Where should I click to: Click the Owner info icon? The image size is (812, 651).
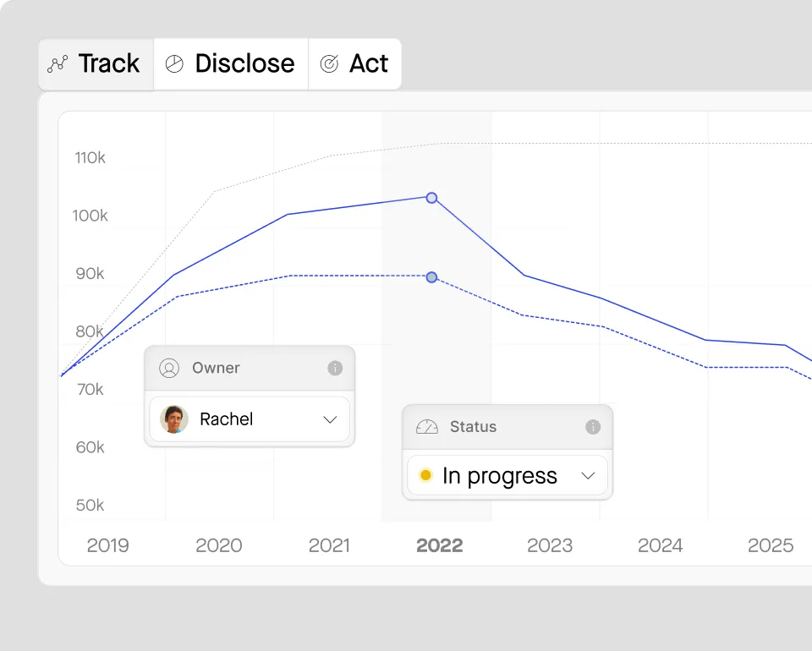click(x=335, y=368)
